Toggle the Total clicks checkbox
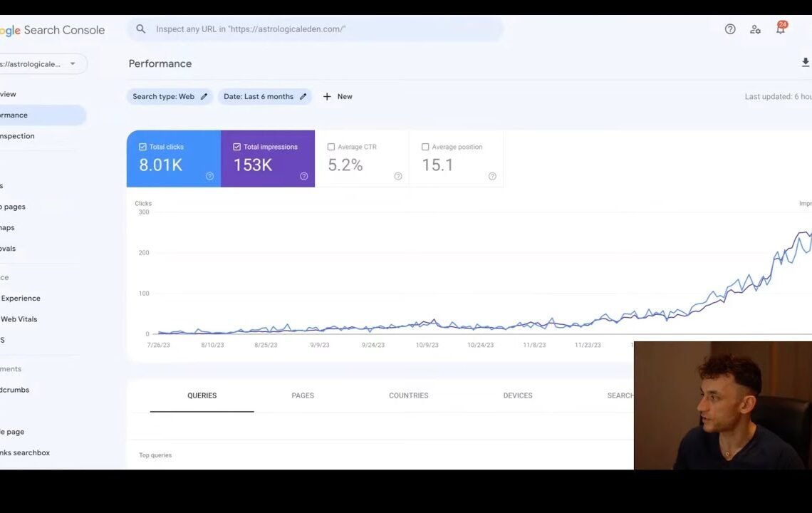 [x=142, y=147]
